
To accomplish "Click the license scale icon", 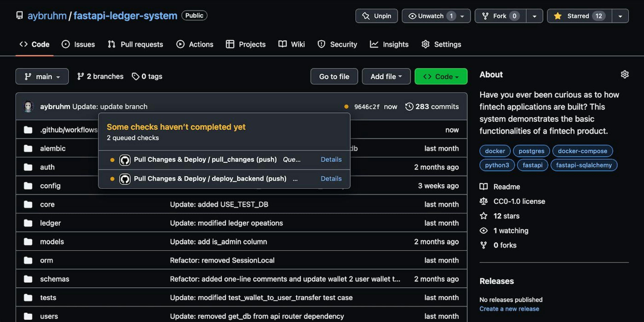I will 484,201.
